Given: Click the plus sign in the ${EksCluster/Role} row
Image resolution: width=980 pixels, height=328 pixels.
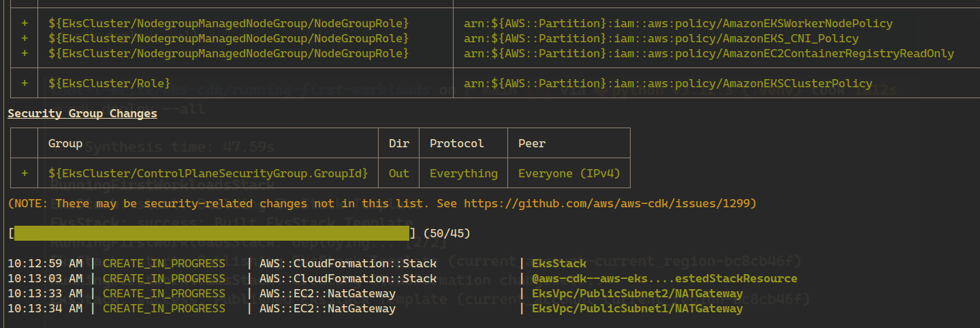Looking at the screenshot, I should [25, 83].
